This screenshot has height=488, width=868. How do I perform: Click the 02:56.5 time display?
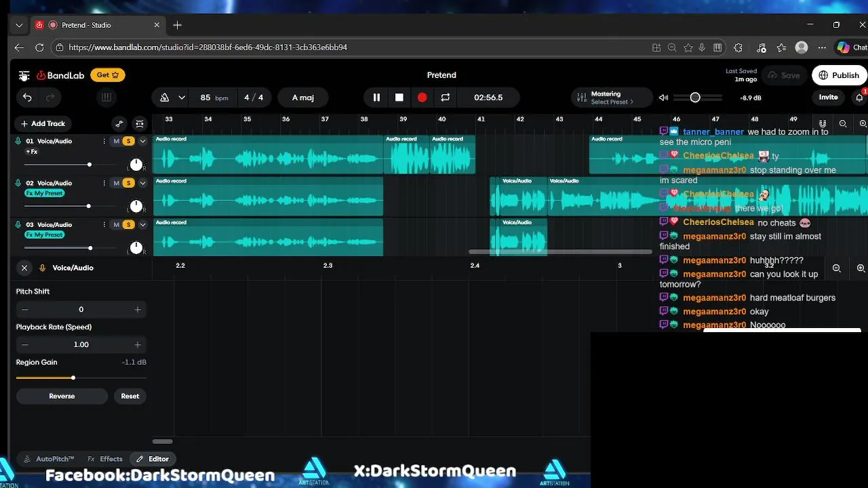[x=488, y=98]
